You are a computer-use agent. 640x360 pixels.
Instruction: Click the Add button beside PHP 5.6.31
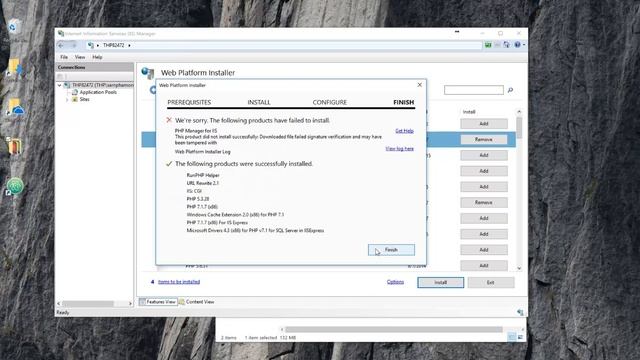point(484,266)
